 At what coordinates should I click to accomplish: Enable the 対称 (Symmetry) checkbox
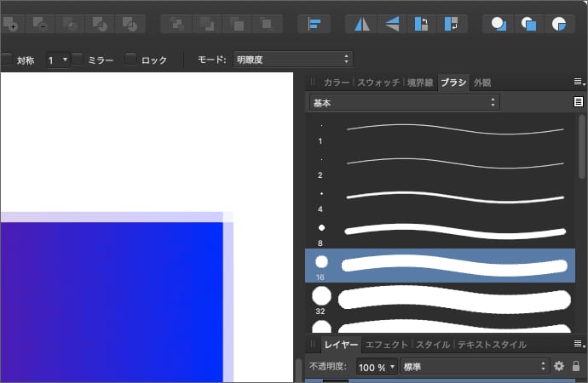(7, 60)
